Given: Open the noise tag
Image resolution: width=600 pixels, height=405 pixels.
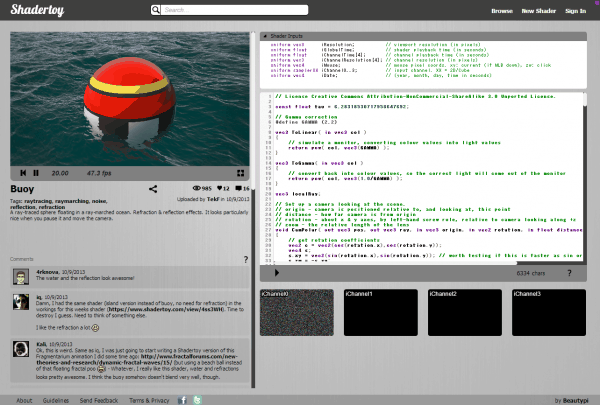Looking at the screenshot, I should (x=99, y=201).
